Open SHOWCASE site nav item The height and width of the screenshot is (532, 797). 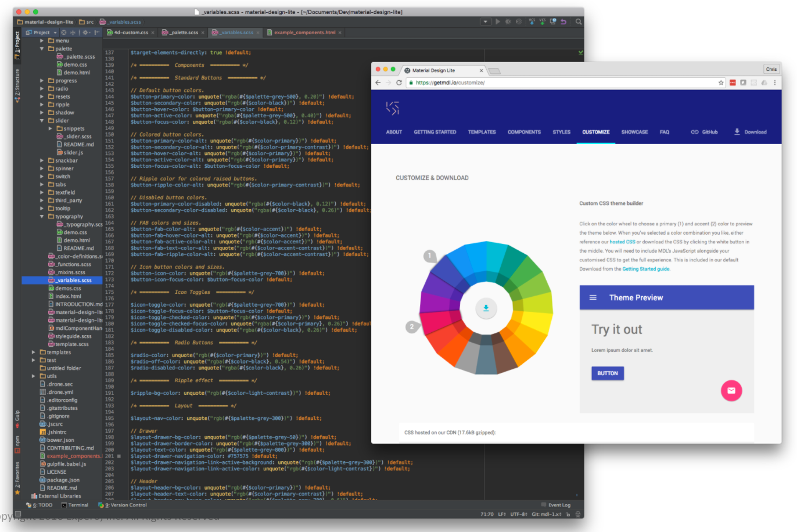pyautogui.click(x=635, y=132)
